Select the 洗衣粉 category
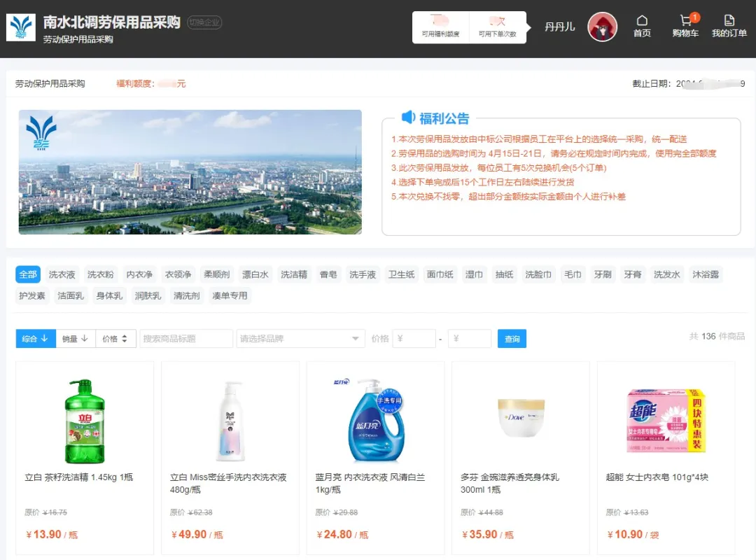 point(100,274)
